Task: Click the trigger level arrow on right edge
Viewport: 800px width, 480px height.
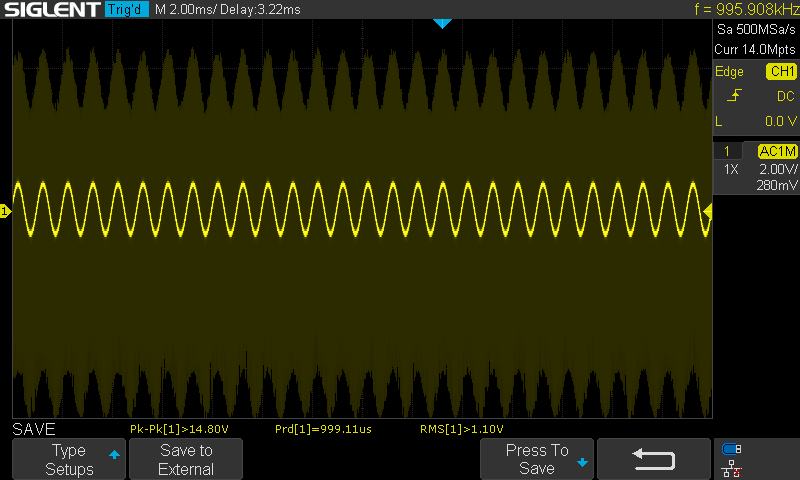Action: coord(708,211)
